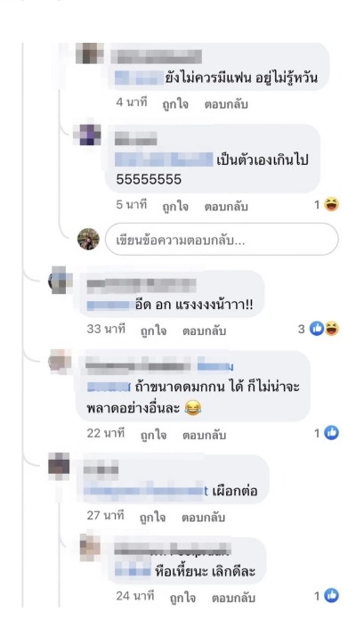This screenshot has height=620, width=364.
Task: Like the 24 นาที reply
Action: point(182,598)
